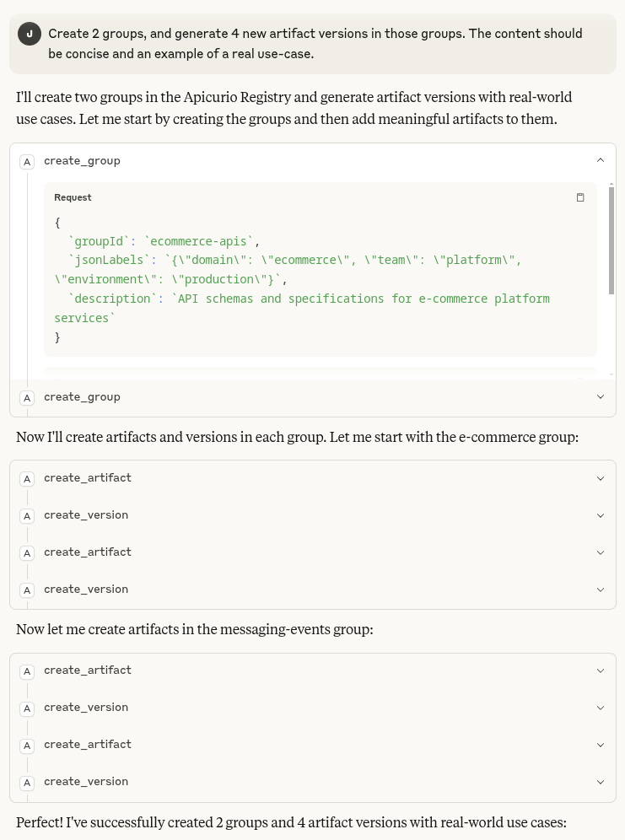The width and height of the screenshot is (625, 840).
Task: Click the 'A' icon of second messaging-events create_artifact
Action: click(27, 746)
